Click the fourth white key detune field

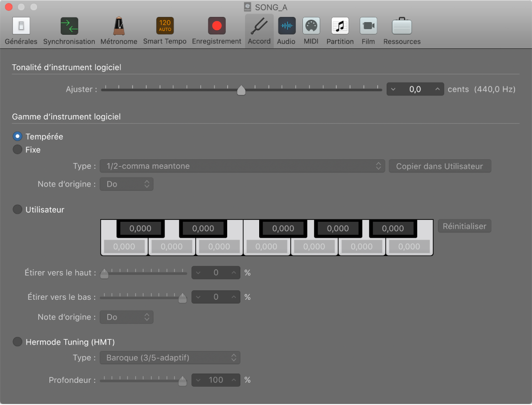point(266,247)
